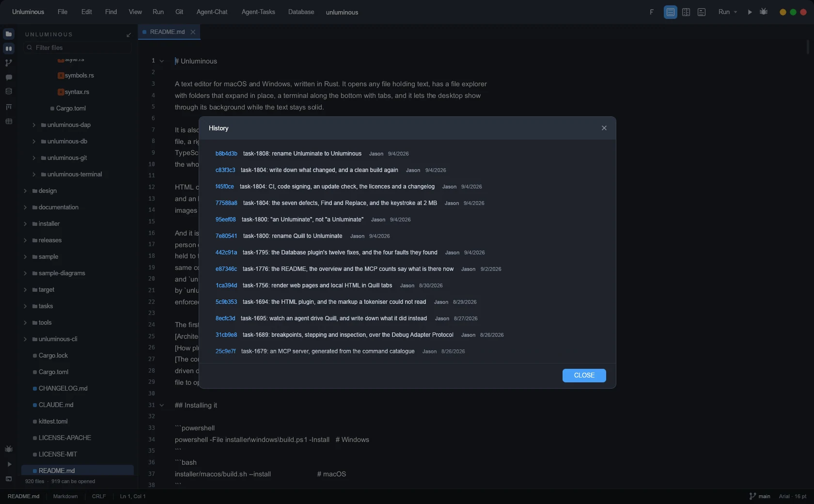Image resolution: width=814 pixels, height=504 pixels.
Task: Collapse the Installing it section fold on line 31
Action: [x=162, y=405]
